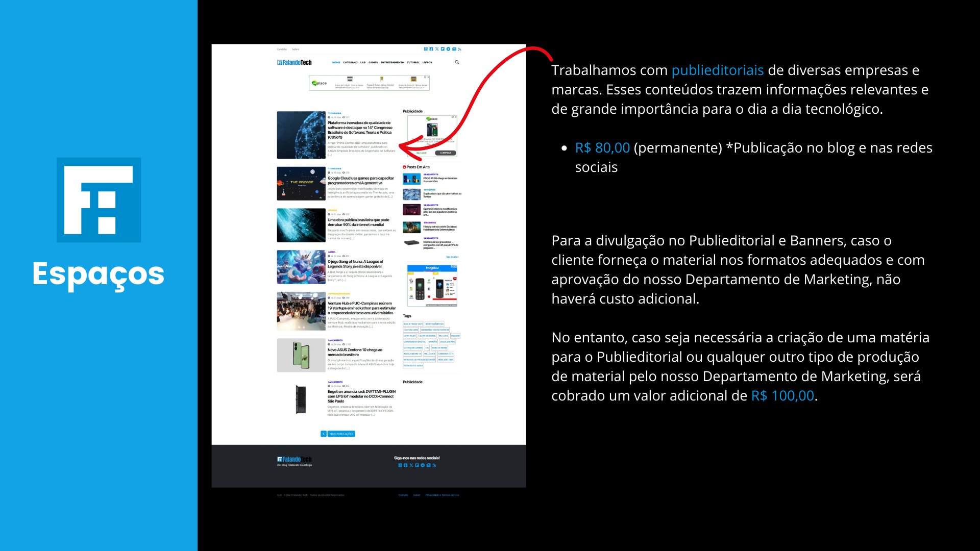Click the R$ 100,00 price text
Viewport: 980px width, 551px height.
(x=782, y=396)
